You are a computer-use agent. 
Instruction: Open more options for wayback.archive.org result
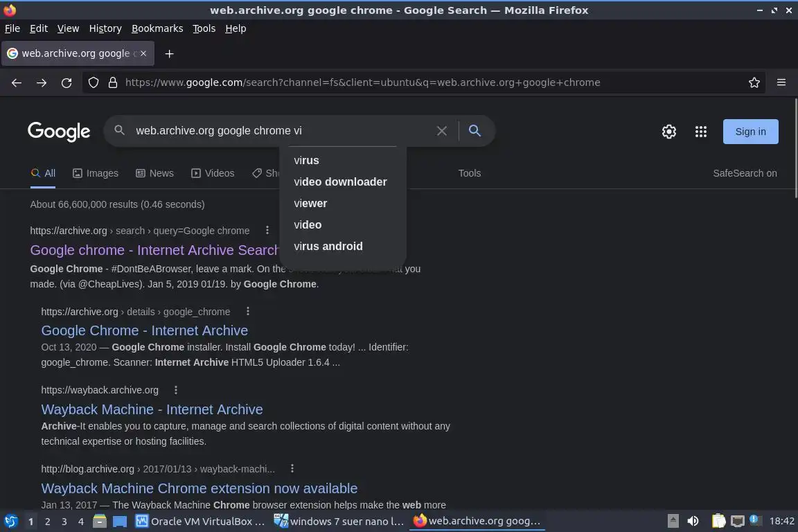pos(176,389)
